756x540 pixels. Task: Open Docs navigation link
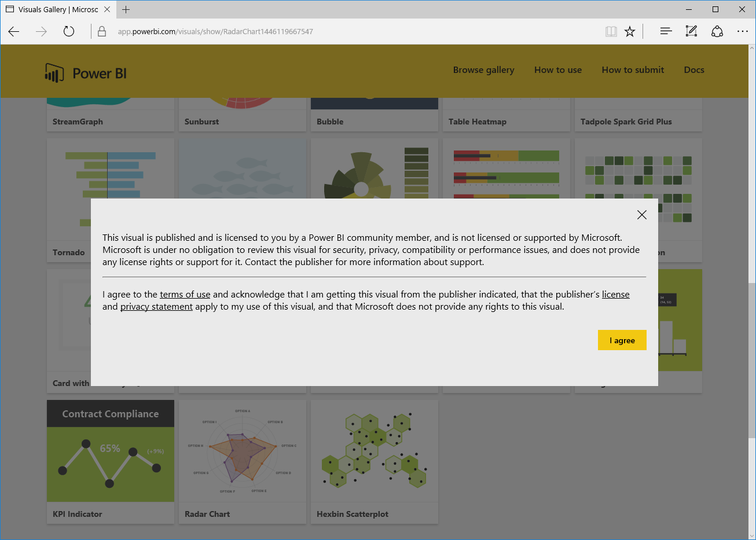click(x=694, y=70)
